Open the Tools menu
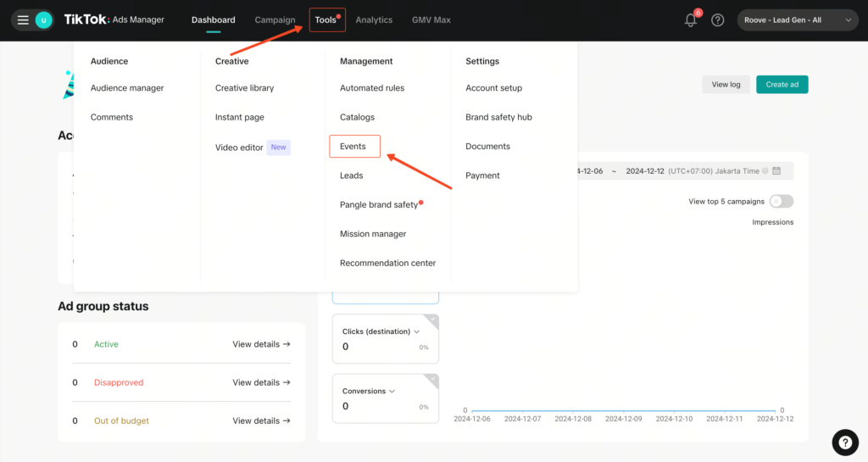The height and width of the screenshot is (462, 868). point(327,19)
